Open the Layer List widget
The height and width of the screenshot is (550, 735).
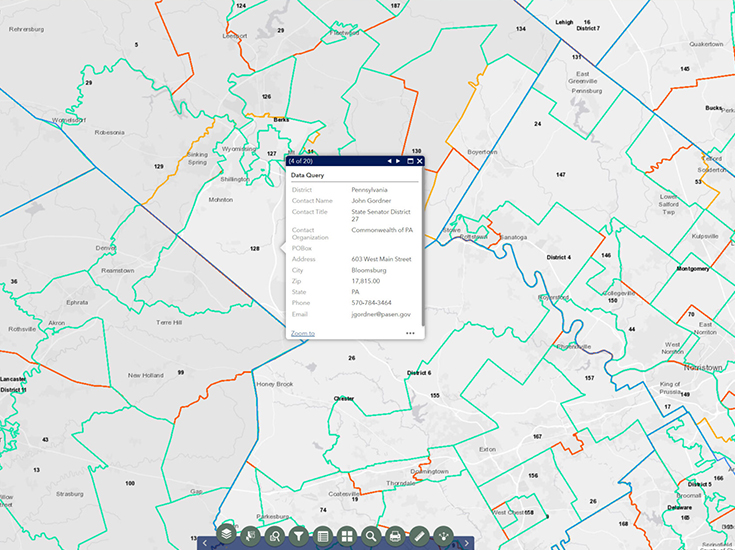[226, 534]
